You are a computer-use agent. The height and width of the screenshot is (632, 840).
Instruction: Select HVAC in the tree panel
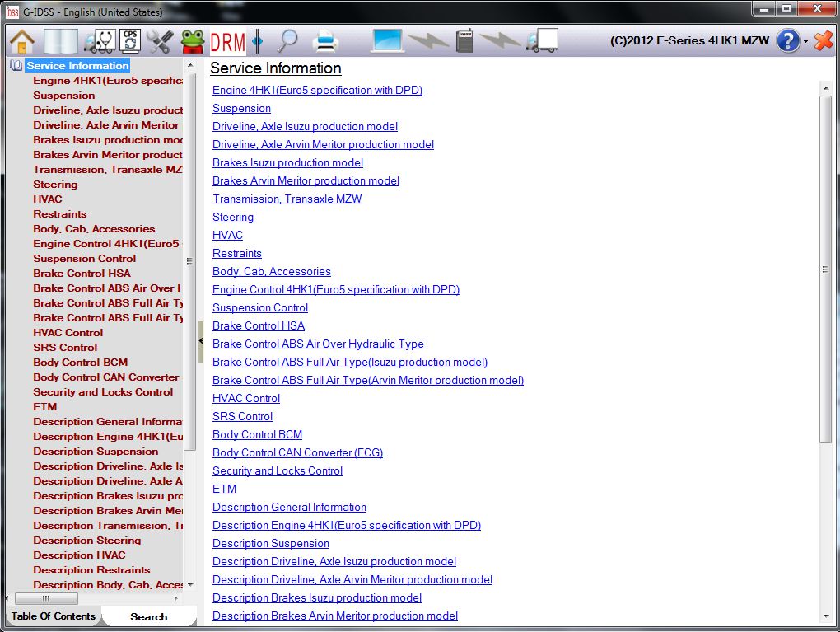(x=48, y=199)
